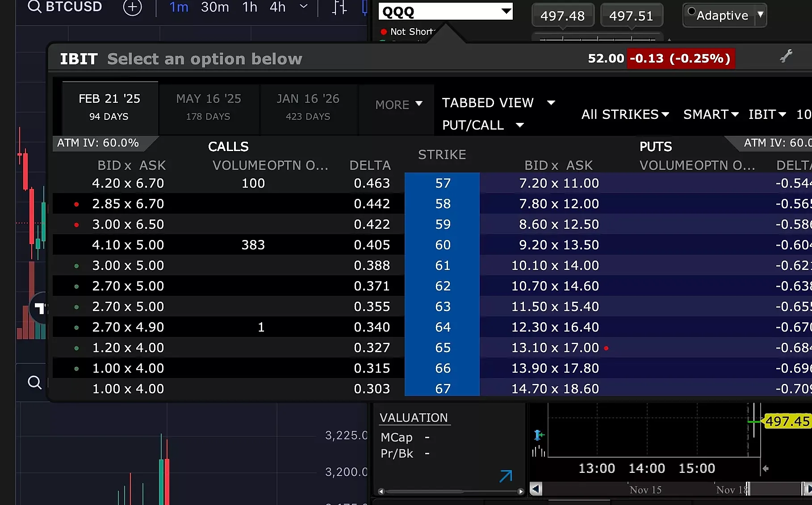Open the chart type candles icon
812x505 pixels.
(339, 8)
